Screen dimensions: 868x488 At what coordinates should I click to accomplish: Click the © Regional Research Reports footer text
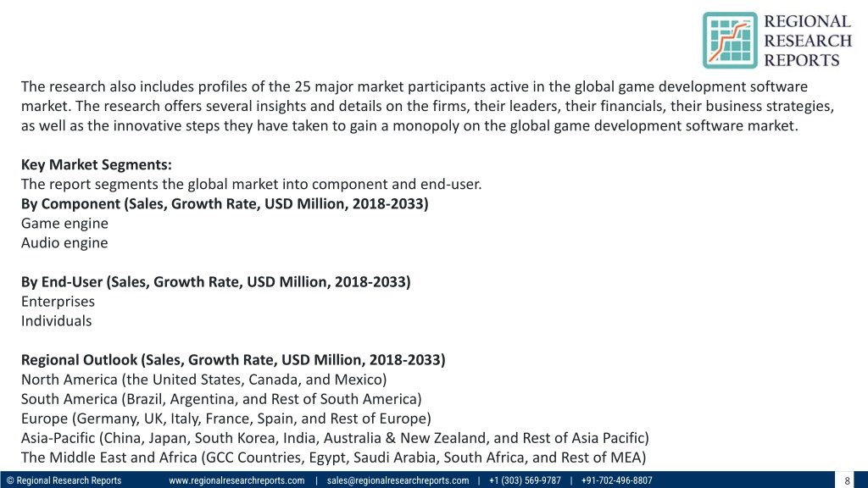[x=64, y=480]
